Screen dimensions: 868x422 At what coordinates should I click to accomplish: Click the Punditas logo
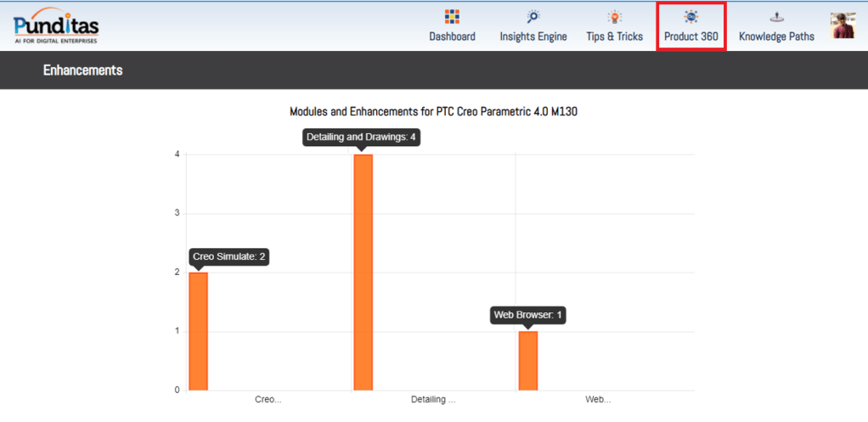pos(55,24)
